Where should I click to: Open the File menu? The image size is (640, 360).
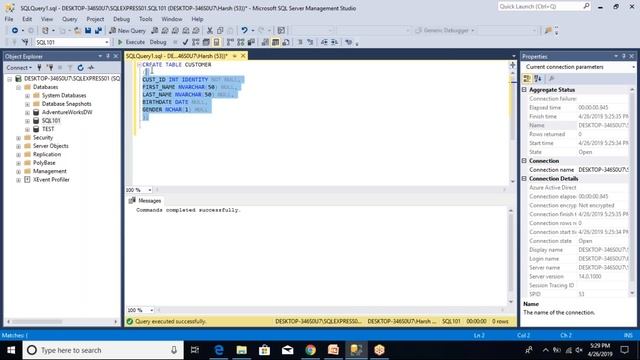(x=9, y=19)
